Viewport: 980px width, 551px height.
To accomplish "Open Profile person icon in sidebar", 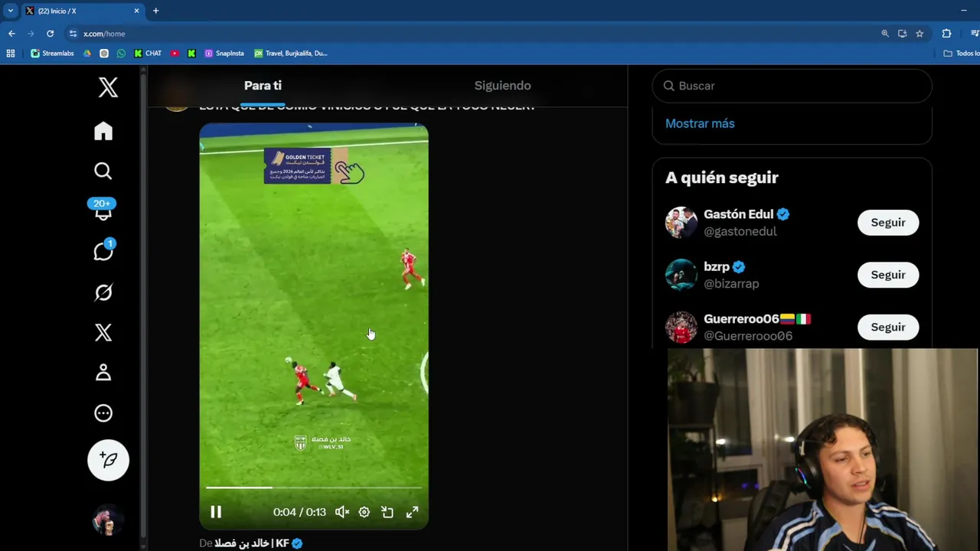I will click(x=103, y=373).
